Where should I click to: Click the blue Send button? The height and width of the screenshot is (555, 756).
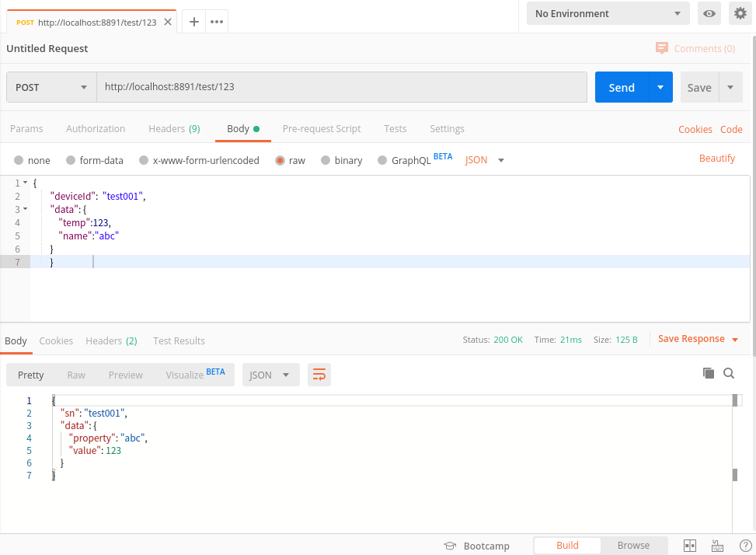point(622,87)
